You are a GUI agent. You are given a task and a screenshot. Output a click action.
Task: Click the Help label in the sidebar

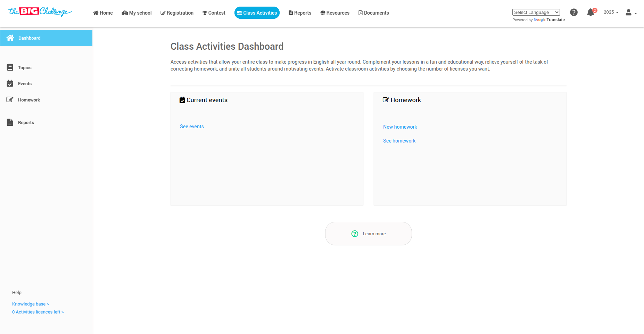(17, 293)
